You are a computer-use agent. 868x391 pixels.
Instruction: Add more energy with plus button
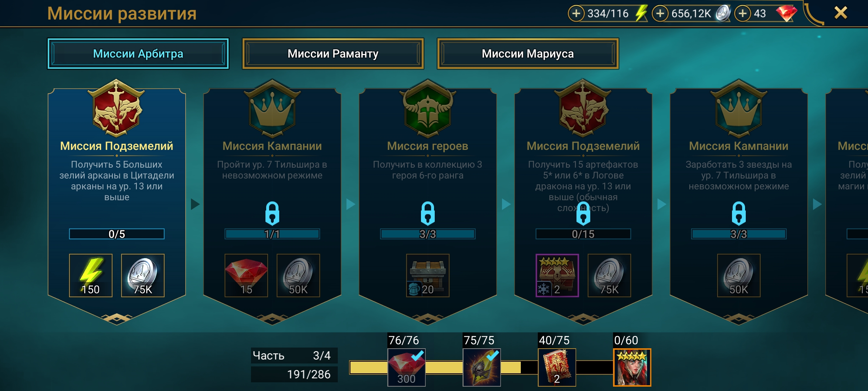(576, 14)
